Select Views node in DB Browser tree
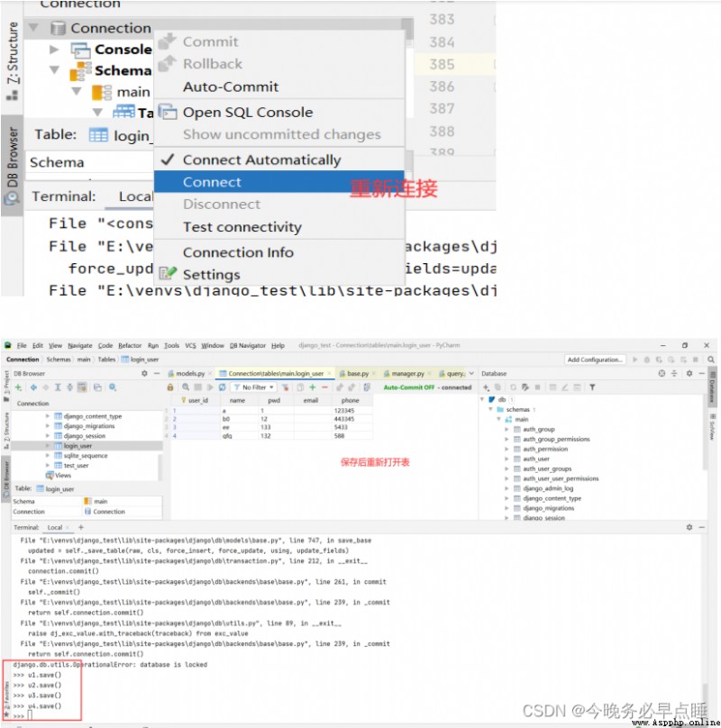The width and height of the screenshot is (721, 728). 59,476
